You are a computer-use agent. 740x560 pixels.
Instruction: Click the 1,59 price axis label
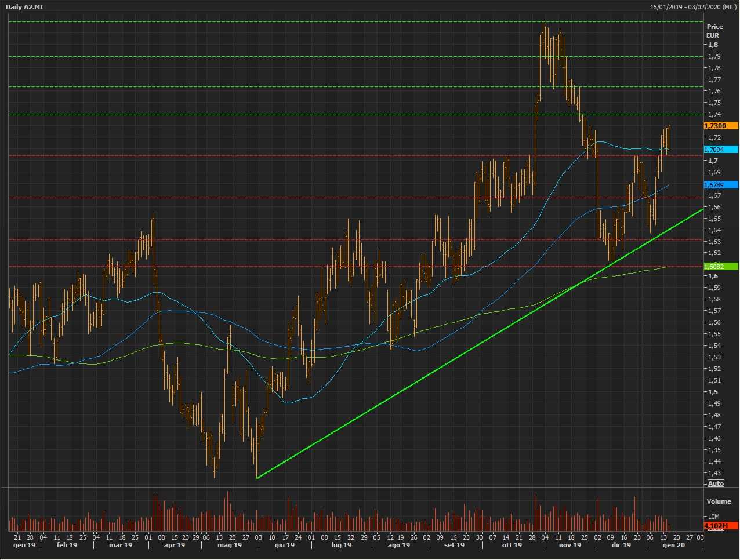pyautogui.click(x=714, y=288)
